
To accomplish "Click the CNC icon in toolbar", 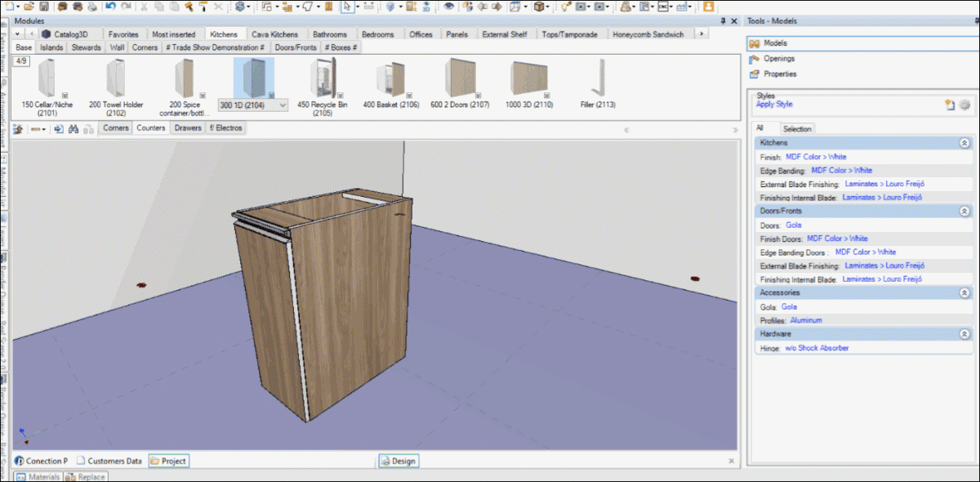I will (662, 7).
